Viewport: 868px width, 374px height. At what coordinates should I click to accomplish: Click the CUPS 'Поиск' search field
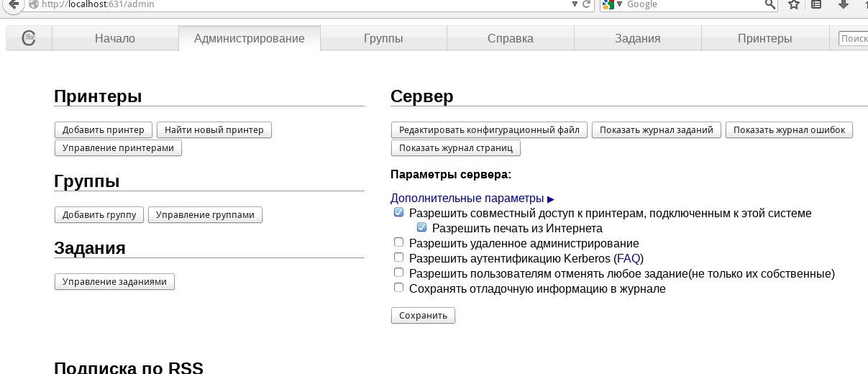pos(854,39)
